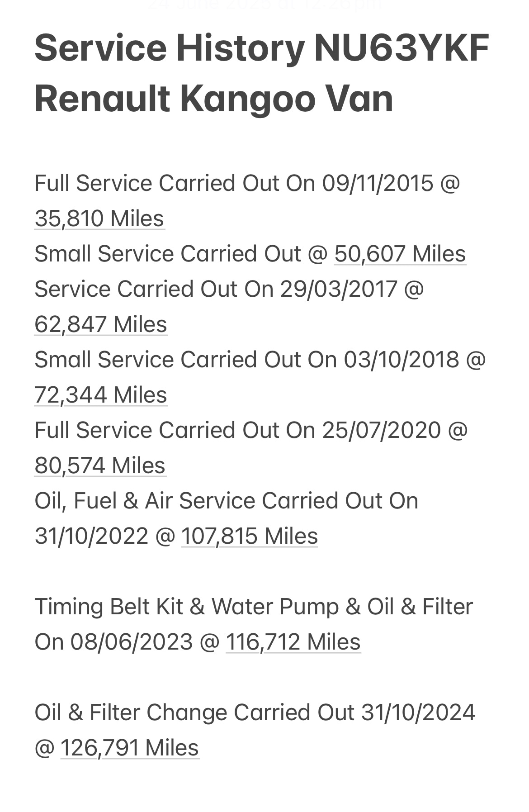Tap the 72,344 Miles link
This screenshot has height=812, width=529.
101,395
